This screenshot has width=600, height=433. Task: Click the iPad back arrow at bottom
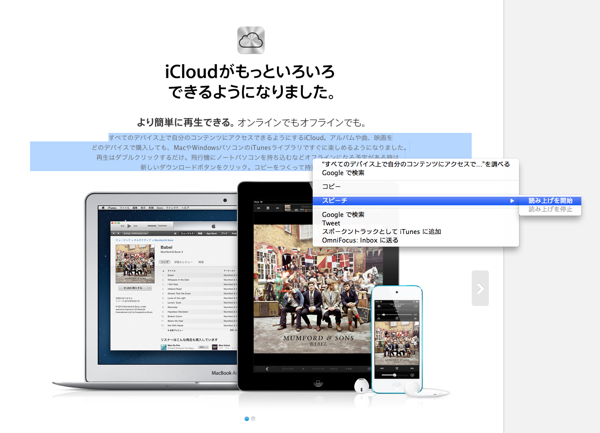(267, 369)
